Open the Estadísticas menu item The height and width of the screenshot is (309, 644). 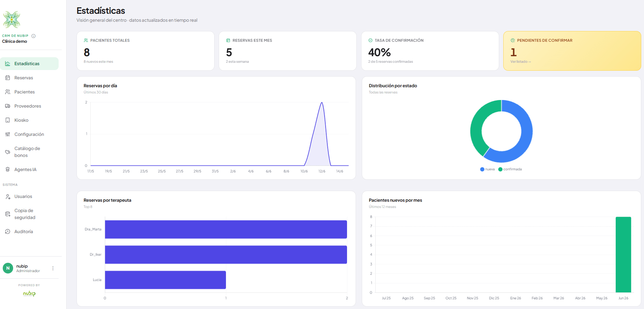click(x=29, y=64)
